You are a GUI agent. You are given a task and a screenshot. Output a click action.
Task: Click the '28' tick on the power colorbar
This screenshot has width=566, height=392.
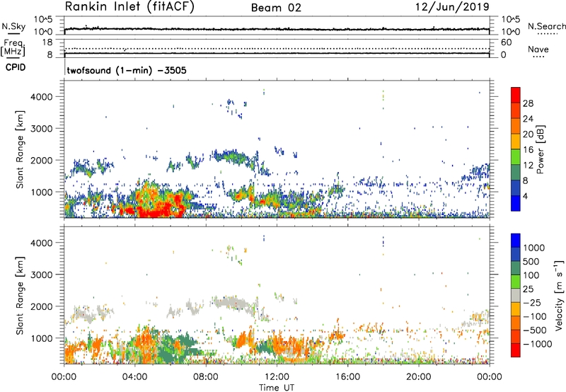[528, 103]
